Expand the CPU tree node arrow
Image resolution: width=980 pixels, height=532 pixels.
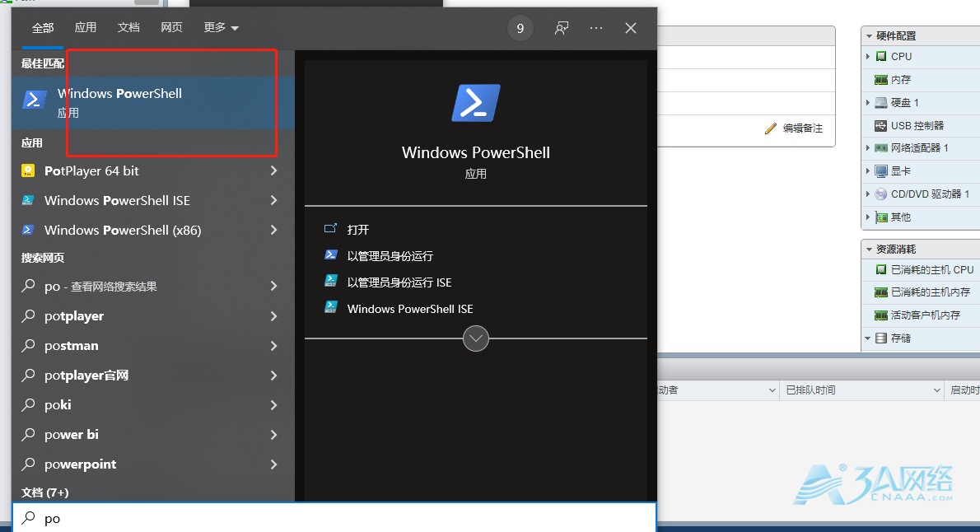pos(867,56)
